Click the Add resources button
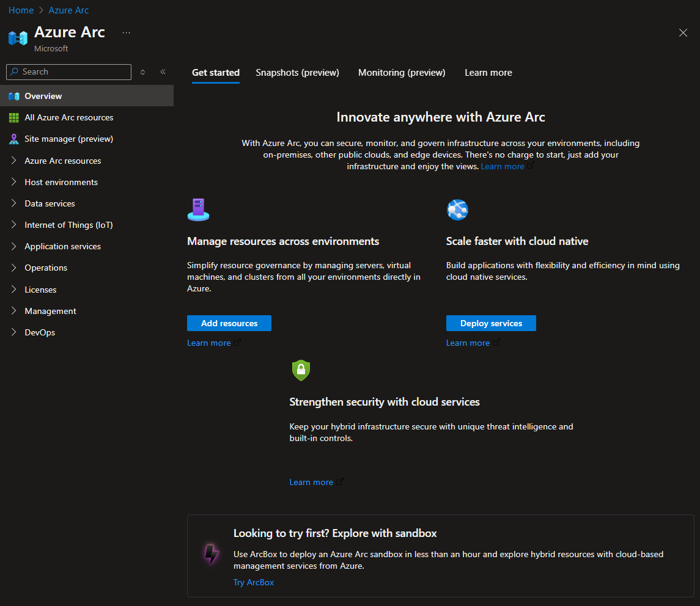Viewport: 700px width, 606px height. [229, 323]
